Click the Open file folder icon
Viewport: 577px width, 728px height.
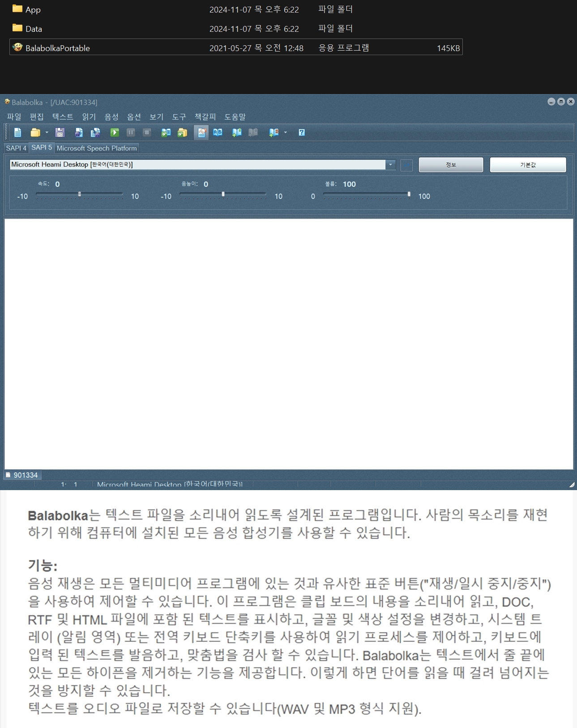35,133
